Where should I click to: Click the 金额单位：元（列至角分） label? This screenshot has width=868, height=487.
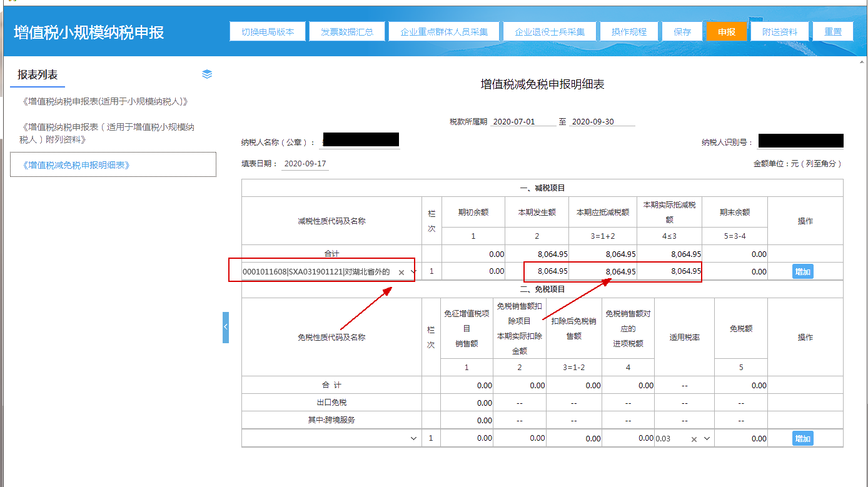[x=799, y=164]
